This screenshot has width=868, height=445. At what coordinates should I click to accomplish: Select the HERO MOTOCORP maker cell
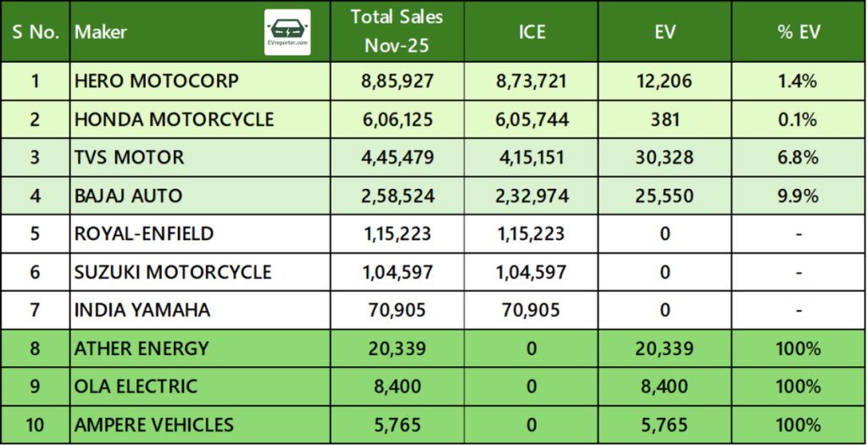pyautogui.click(x=157, y=81)
